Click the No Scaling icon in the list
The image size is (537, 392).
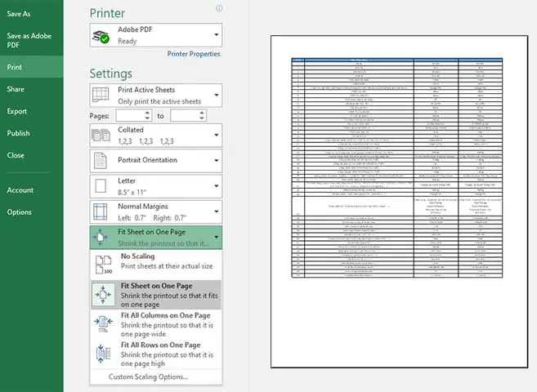click(104, 265)
